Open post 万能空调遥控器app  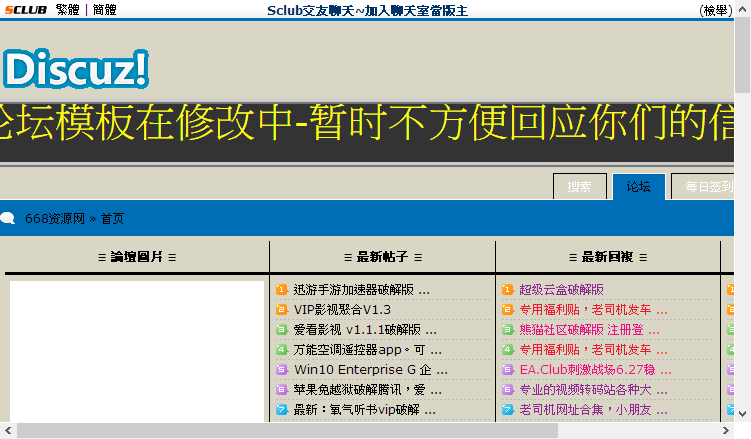(x=367, y=350)
